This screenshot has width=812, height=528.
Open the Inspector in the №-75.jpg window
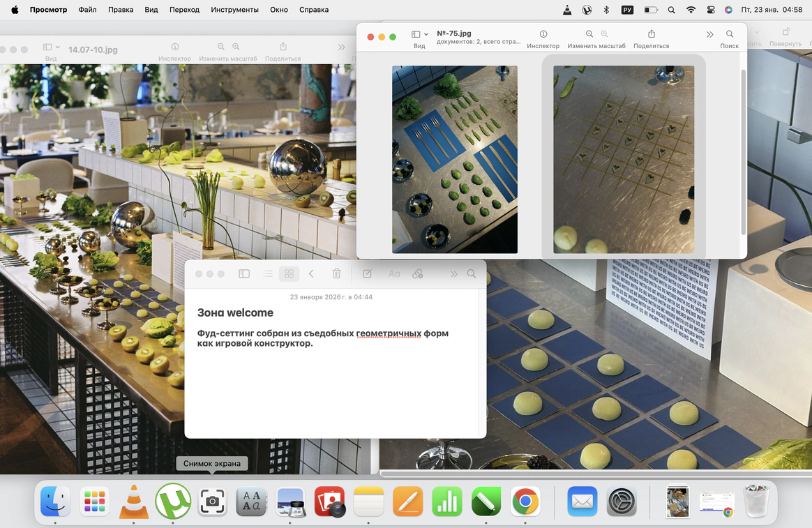point(543,34)
